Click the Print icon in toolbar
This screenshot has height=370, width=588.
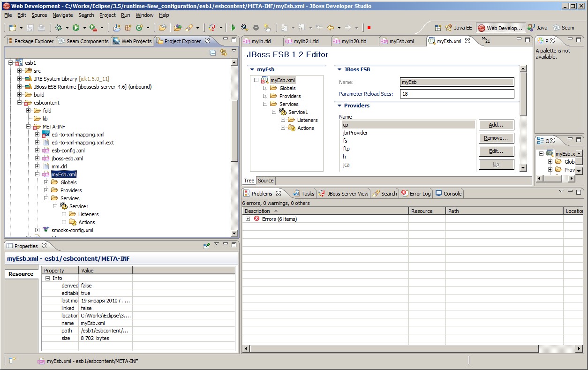[x=42, y=28]
